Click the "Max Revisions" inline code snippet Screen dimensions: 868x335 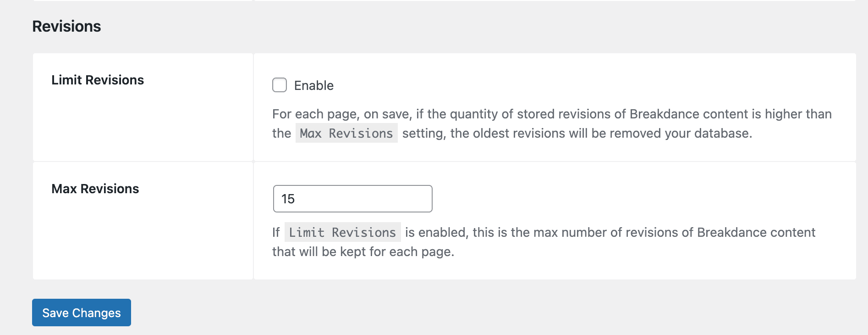coord(346,134)
